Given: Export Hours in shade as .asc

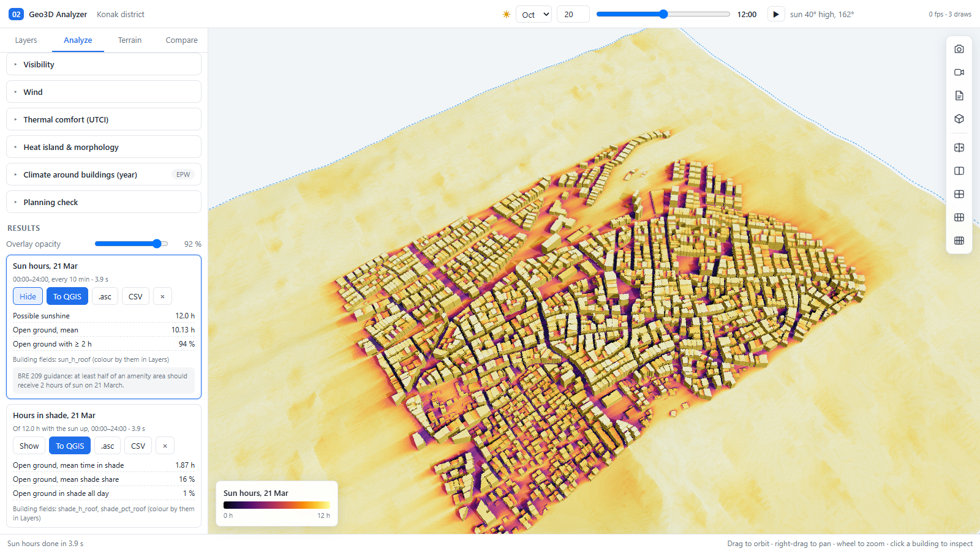Looking at the screenshot, I should 108,446.
